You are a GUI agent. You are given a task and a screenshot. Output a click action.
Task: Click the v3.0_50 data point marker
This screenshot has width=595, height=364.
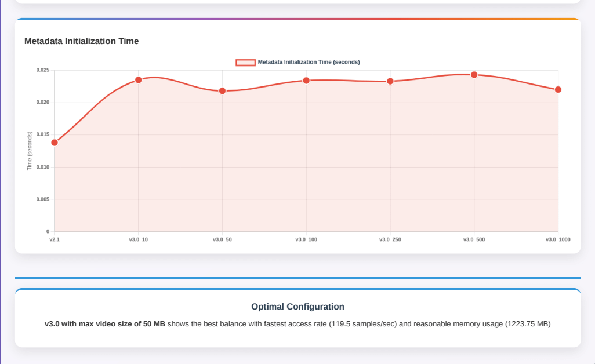(222, 91)
